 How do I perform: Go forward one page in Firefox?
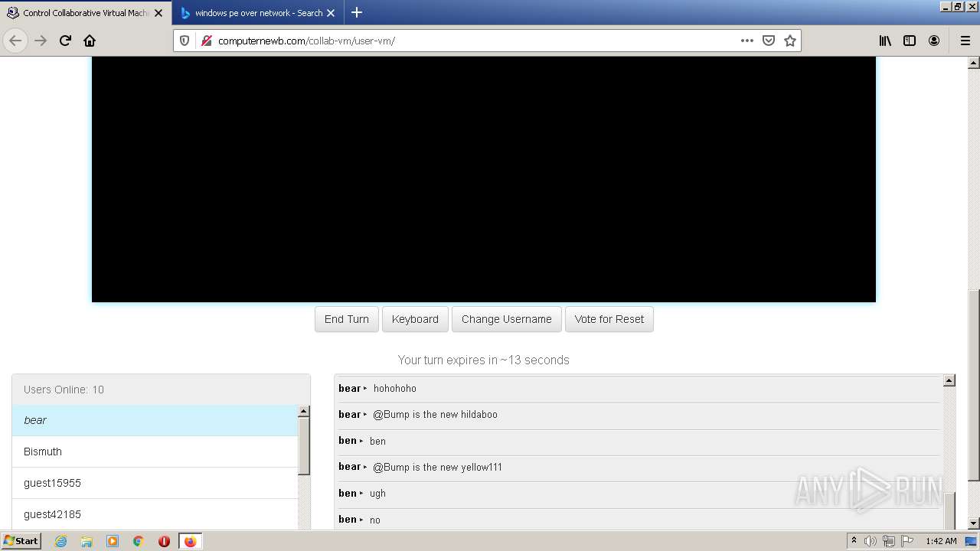[x=41, y=41]
